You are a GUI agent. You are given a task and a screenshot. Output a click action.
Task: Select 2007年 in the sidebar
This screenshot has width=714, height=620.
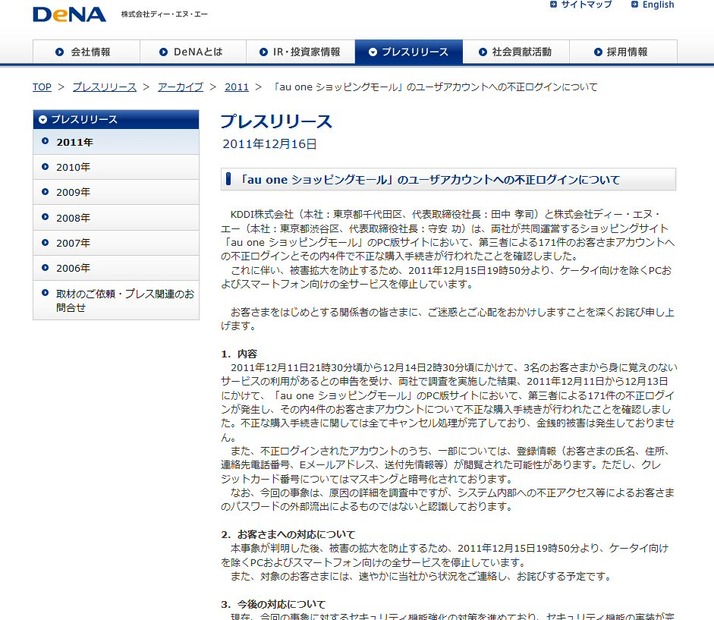click(116, 243)
